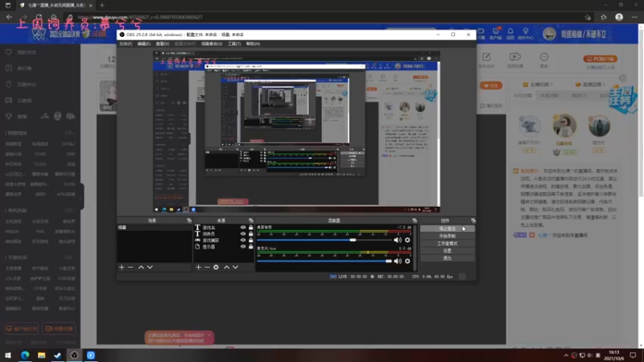Select the scene entry in Scenes list
The image size is (644, 362).
pyautogui.click(x=154, y=228)
